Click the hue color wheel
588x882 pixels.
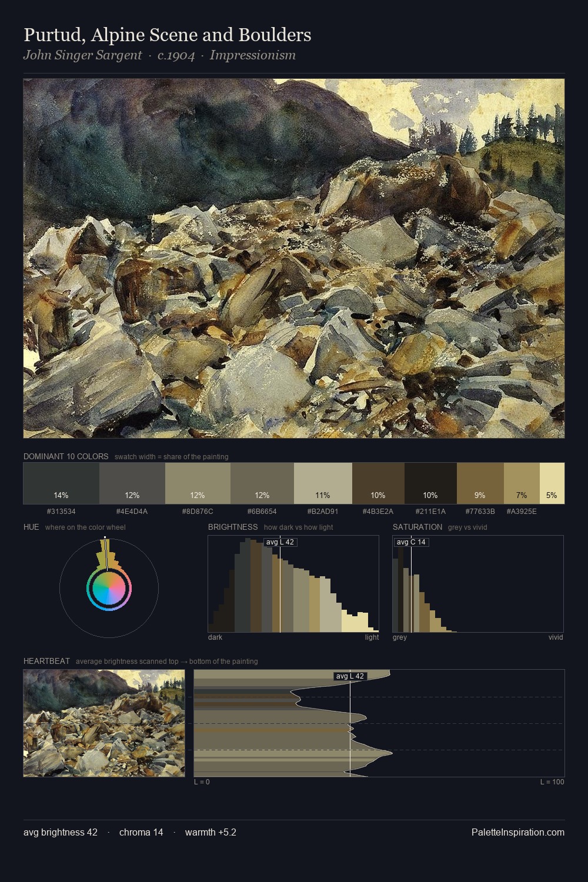click(x=109, y=588)
